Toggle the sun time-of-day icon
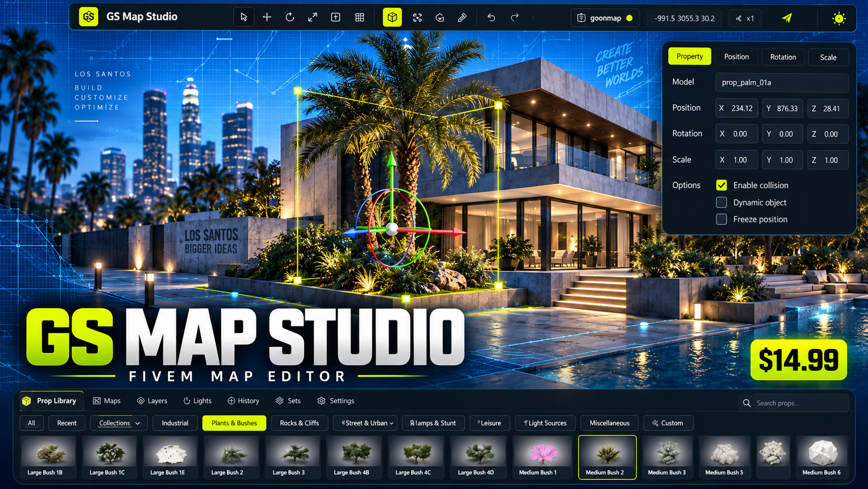Viewport: 868px width, 489px height. [x=839, y=19]
